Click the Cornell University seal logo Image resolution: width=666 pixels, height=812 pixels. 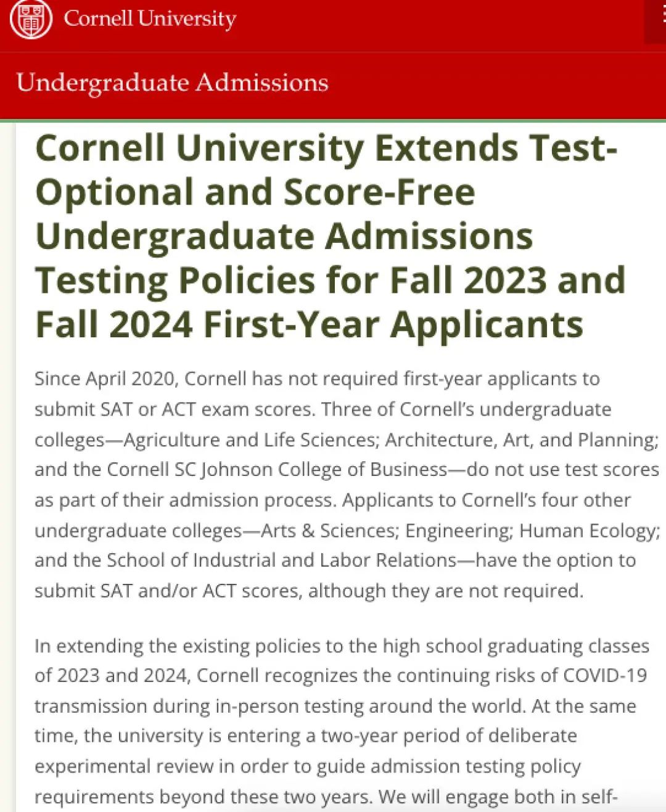30,19
